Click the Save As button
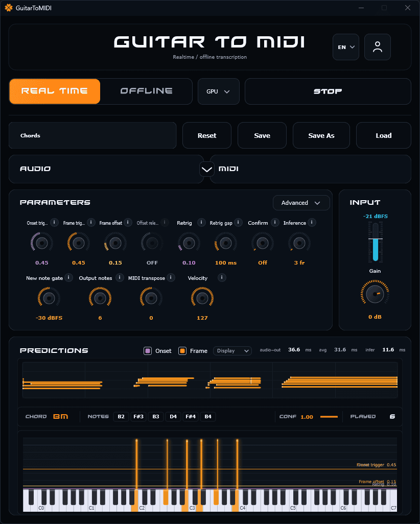Image resolution: width=420 pixels, height=524 pixels. click(x=321, y=135)
